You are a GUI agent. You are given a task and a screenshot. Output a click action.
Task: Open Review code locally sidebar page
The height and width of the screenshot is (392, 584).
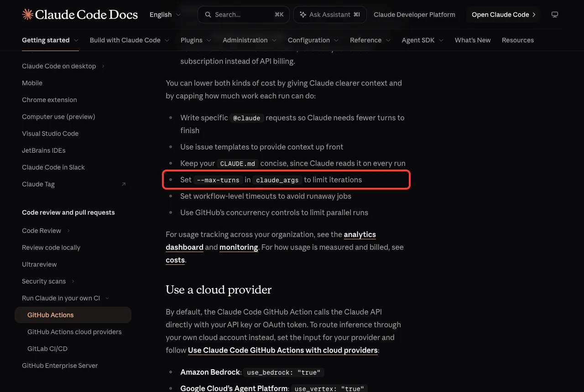tap(51, 248)
